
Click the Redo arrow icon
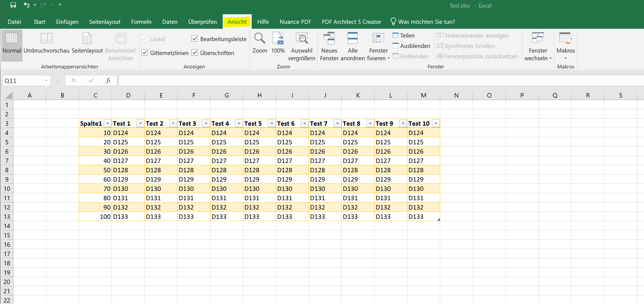43,5
